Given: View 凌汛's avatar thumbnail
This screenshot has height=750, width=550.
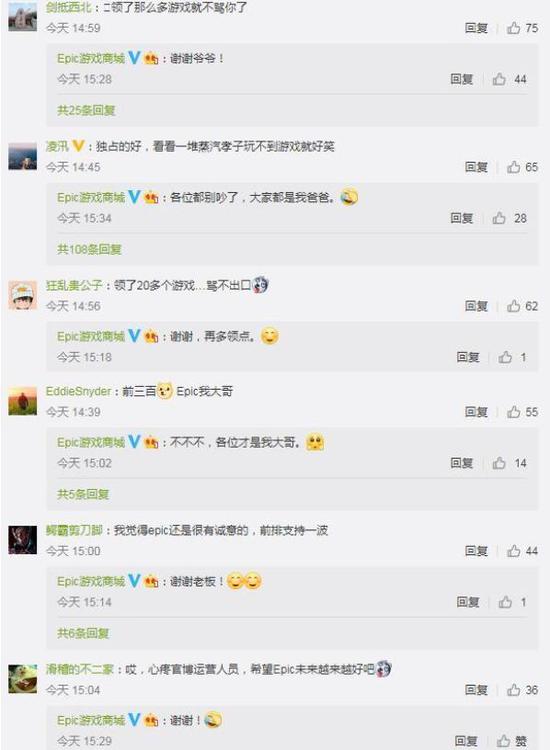Looking at the screenshot, I should (x=22, y=156).
